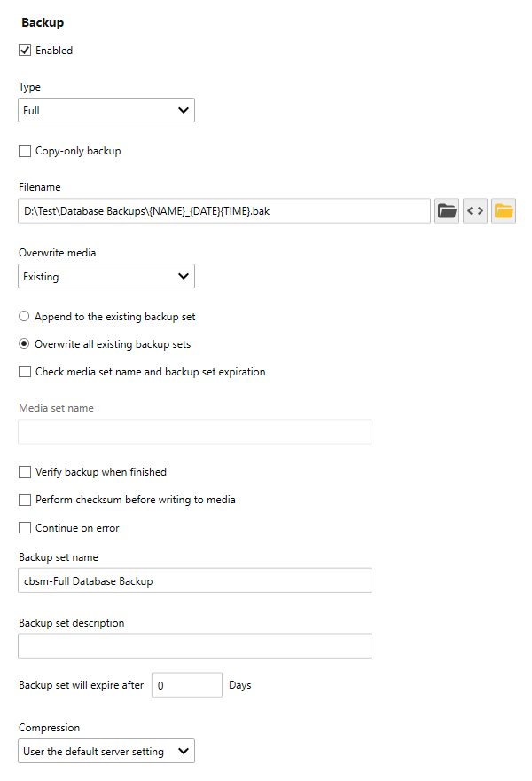The image size is (532, 781).
Task: Tick Verify backup when finished
Action: coord(25,472)
